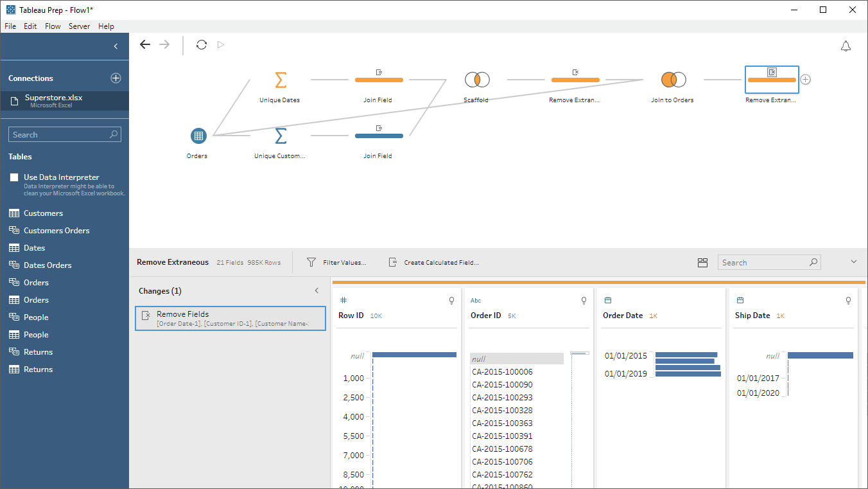Open the Edit menu
Image resolution: width=868 pixels, height=489 pixels.
(30, 26)
